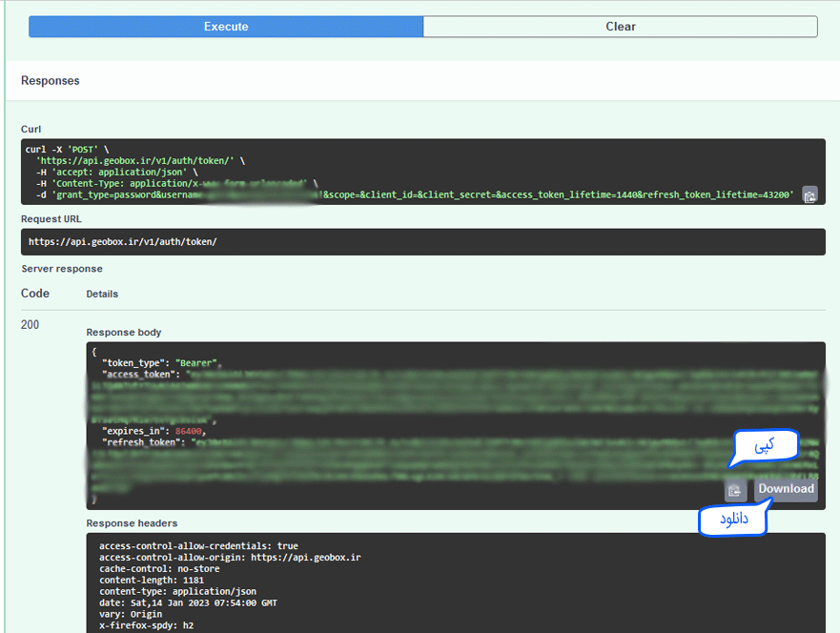Screen dimensions: 840x633
Task: Copy the curl command via clipboard icon
Action: pyautogui.click(x=809, y=194)
